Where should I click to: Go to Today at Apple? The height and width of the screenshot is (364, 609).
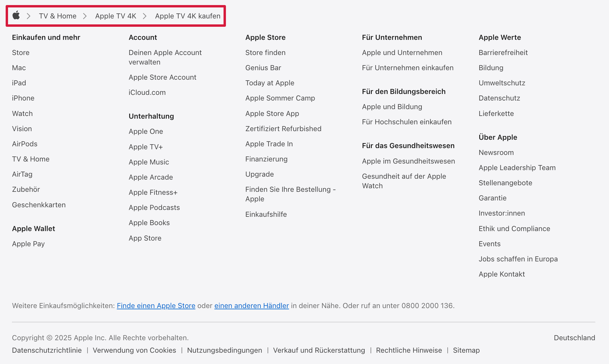(270, 83)
